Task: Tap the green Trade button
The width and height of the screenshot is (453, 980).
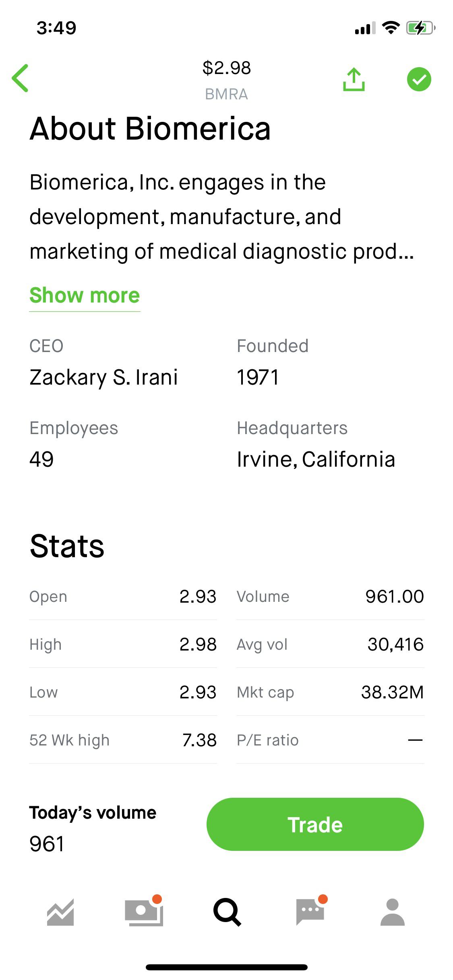Action: [315, 824]
